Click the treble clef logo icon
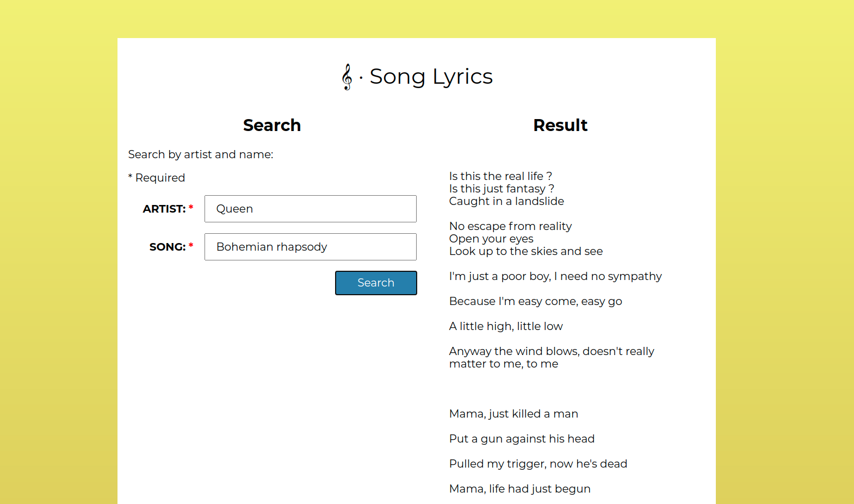The image size is (854, 504). tap(347, 77)
